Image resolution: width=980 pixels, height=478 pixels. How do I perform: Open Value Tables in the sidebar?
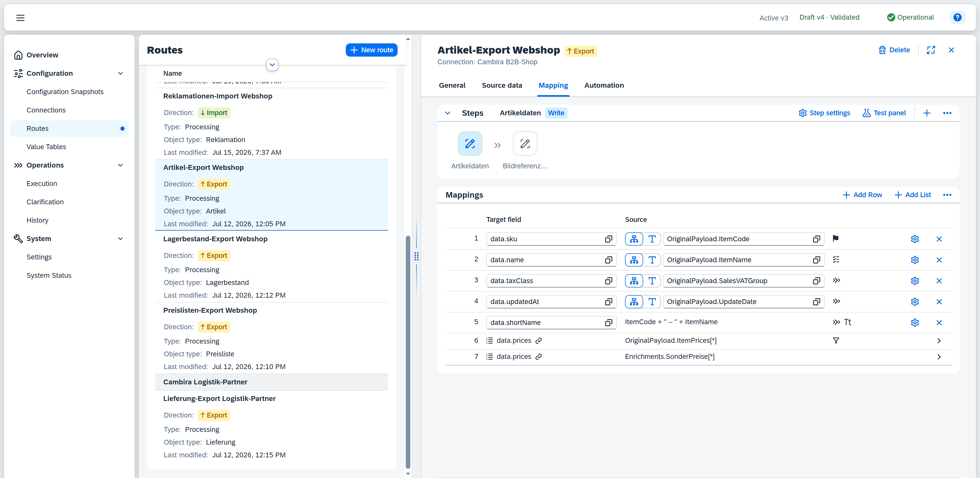[x=69, y=147]
